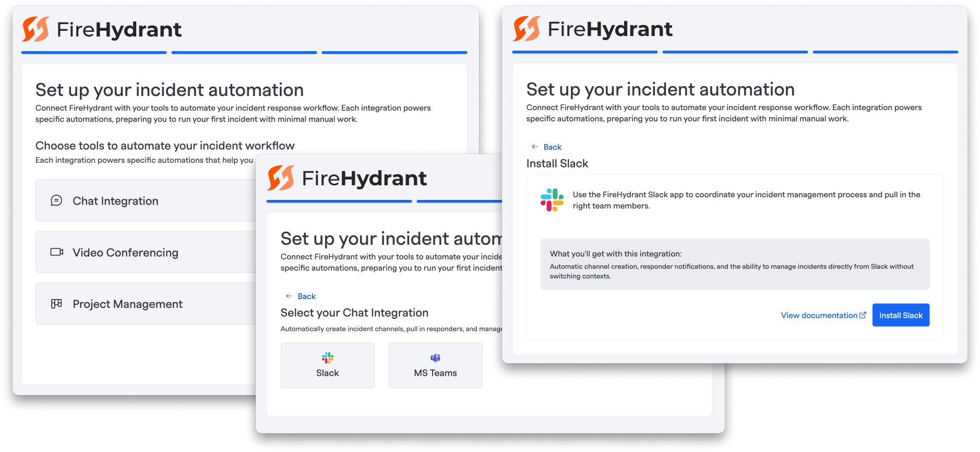This screenshot has width=980, height=452.
Task: Click the MS Teams icon in card
Action: pos(435,358)
